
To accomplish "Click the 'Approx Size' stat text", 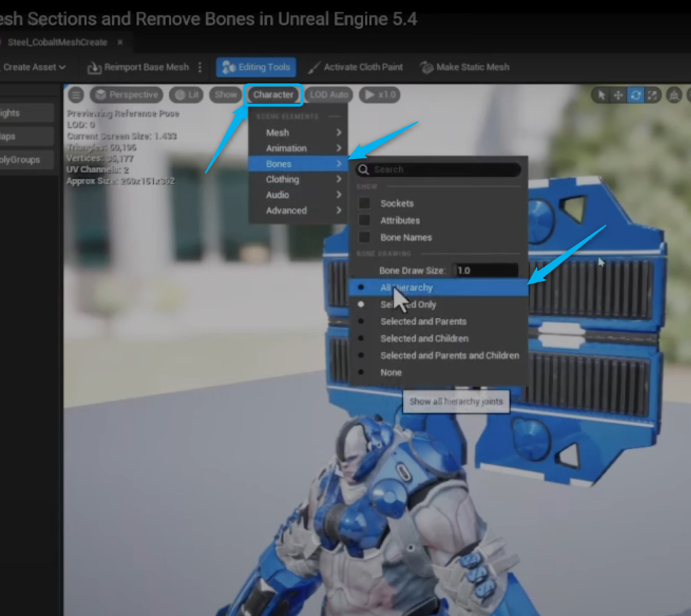I will coord(120,181).
